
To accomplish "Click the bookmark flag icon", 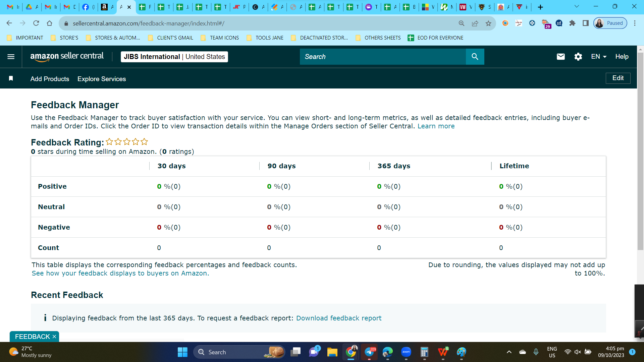I will tap(11, 78).
